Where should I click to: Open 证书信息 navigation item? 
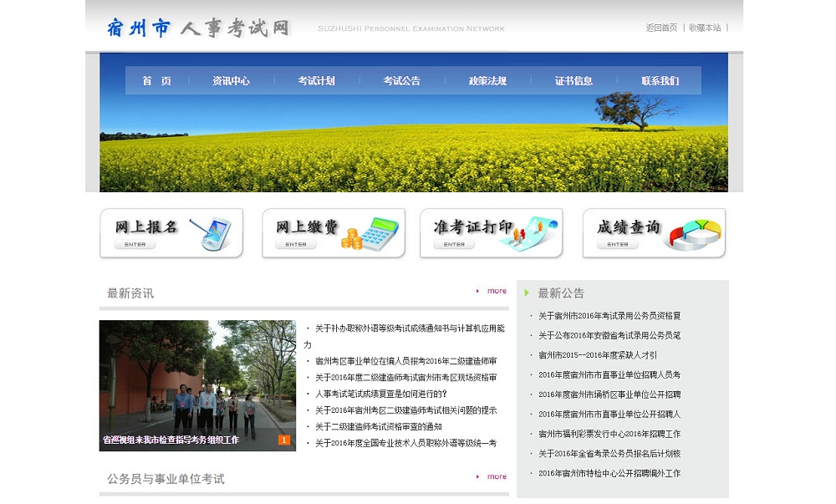(573, 81)
